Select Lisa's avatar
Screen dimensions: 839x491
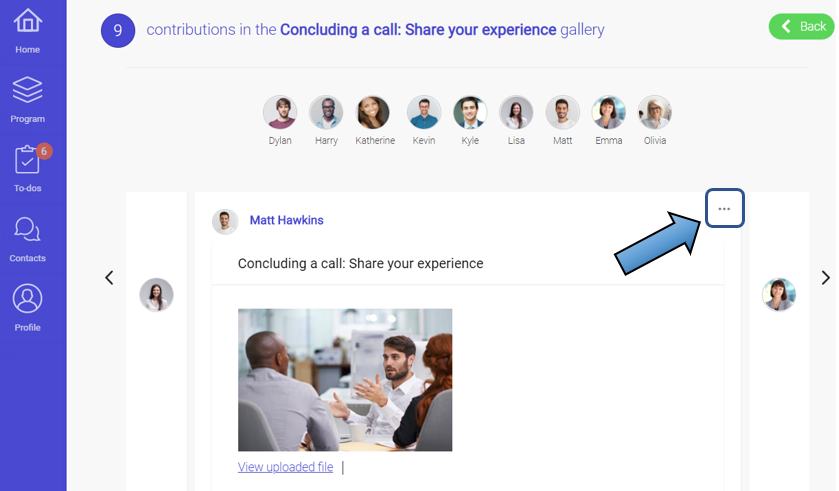tap(516, 113)
